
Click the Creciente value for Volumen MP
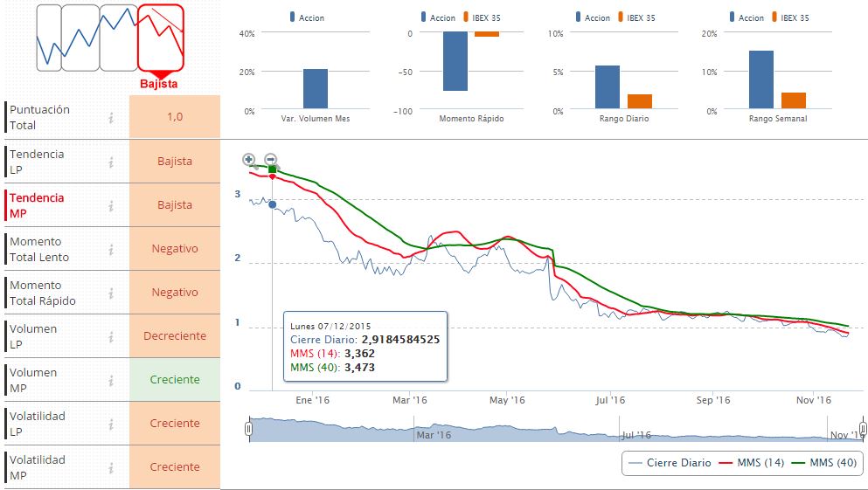[x=175, y=379]
